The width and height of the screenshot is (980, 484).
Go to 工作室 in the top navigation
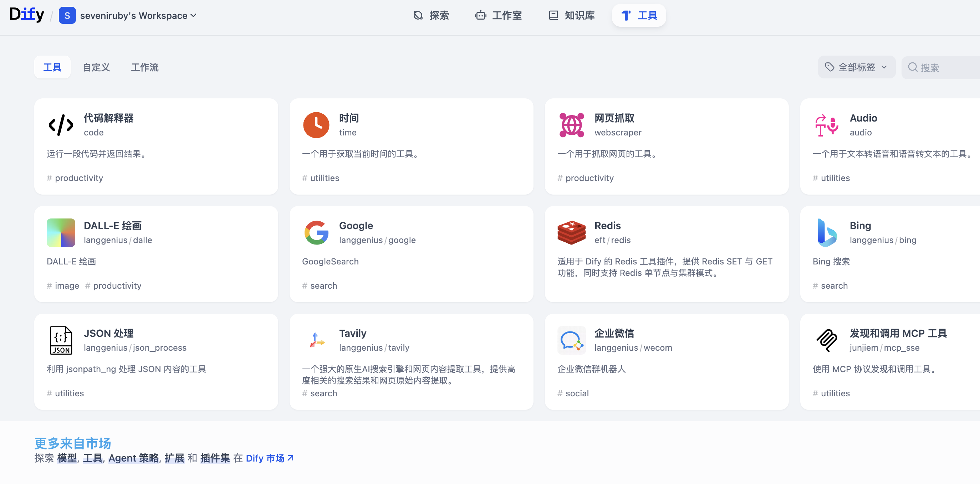coord(498,16)
